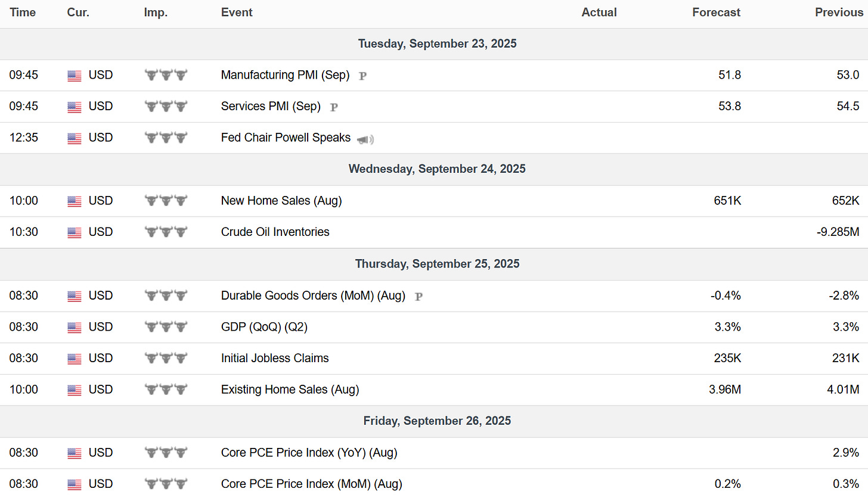The height and width of the screenshot is (495, 868).
Task: Click the US flag in the New Home Sales row
Action: pyautogui.click(x=74, y=201)
